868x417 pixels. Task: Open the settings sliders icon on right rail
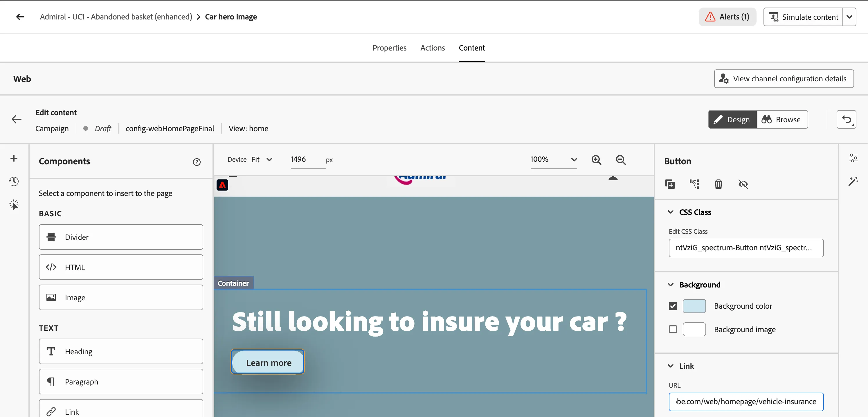click(x=853, y=158)
